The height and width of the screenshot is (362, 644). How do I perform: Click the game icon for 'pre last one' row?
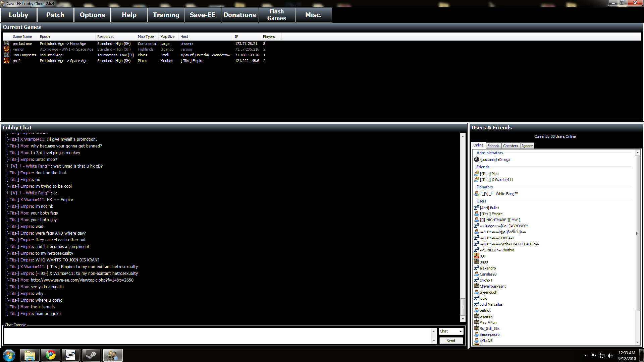click(7, 43)
